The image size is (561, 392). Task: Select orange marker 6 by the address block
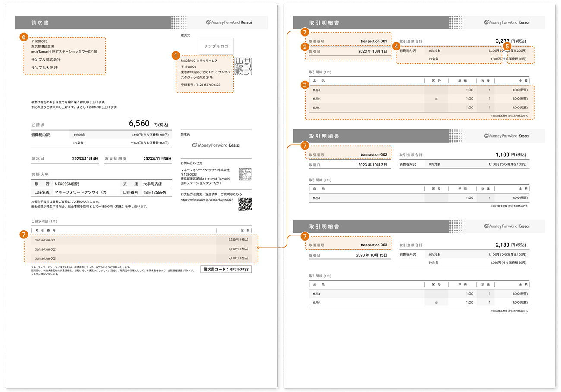click(x=24, y=37)
